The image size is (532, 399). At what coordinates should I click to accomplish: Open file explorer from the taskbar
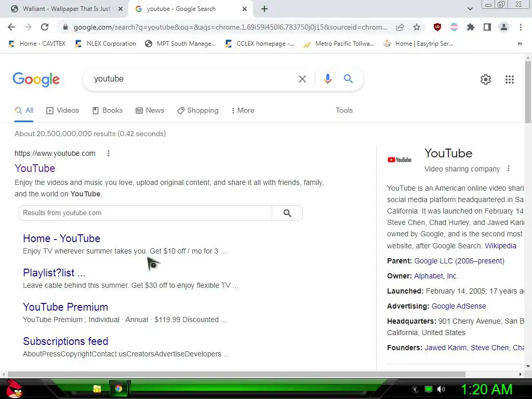(97, 389)
